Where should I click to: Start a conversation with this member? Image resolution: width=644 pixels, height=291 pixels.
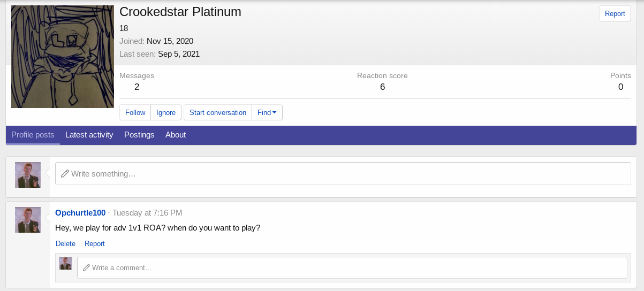point(217,112)
